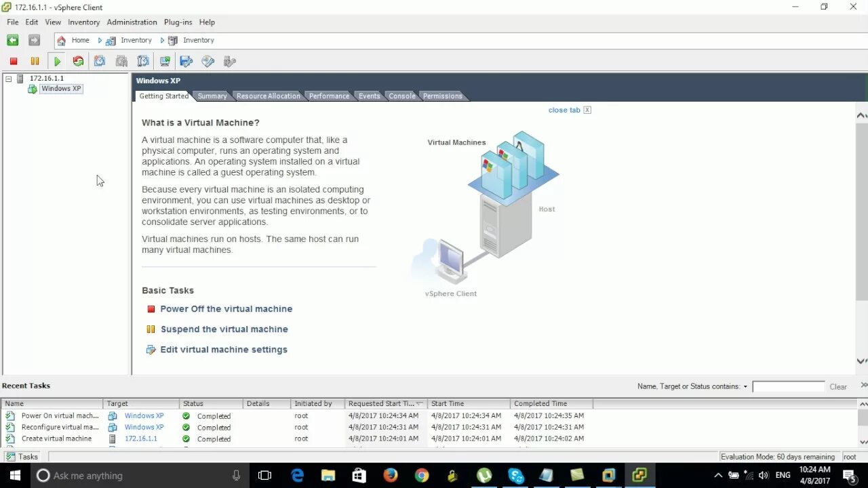This screenshot has height=488, width=868.
Task: Open Skype from the taskbar
Action: click(x=515, y=475)
